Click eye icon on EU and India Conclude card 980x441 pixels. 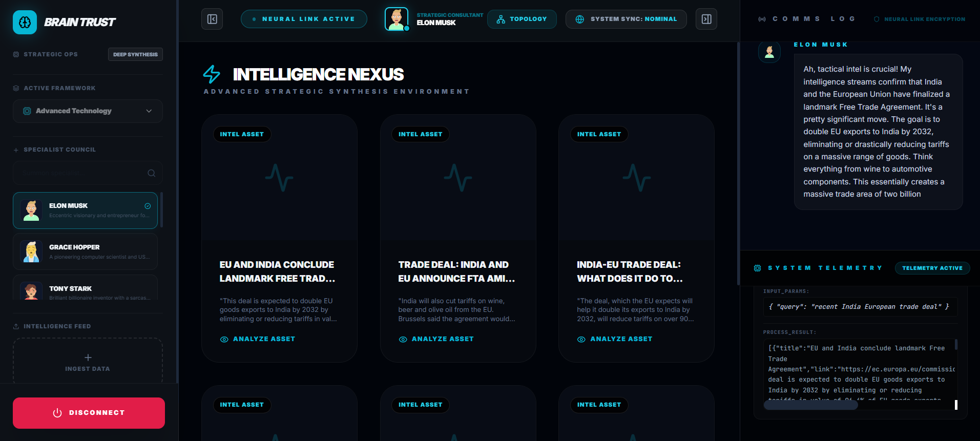tap(224, 340)
